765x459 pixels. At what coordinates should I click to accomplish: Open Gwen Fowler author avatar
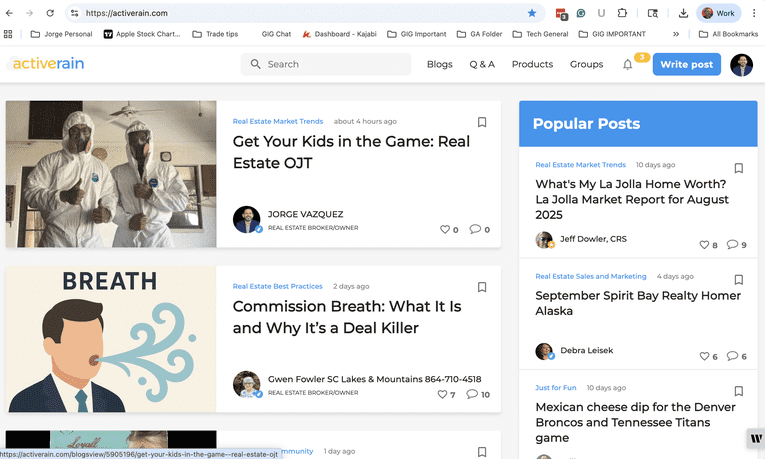tap(247, 384)
